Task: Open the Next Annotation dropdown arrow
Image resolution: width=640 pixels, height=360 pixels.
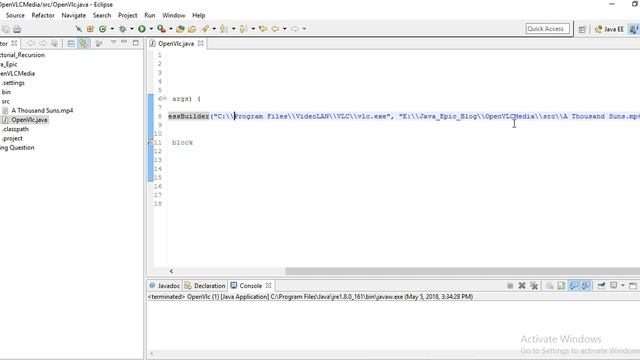Action: (233, 29)
